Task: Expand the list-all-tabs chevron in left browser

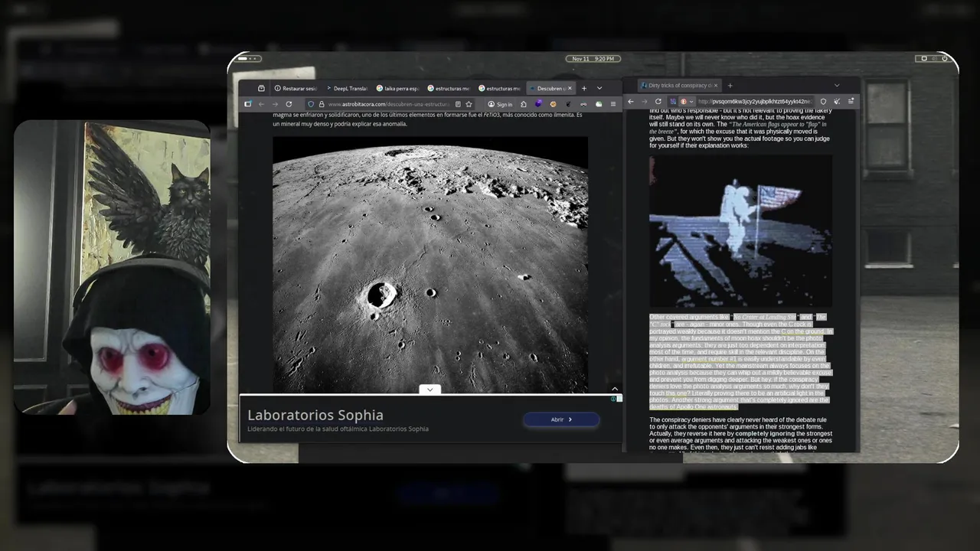Action: click(599, 88)
